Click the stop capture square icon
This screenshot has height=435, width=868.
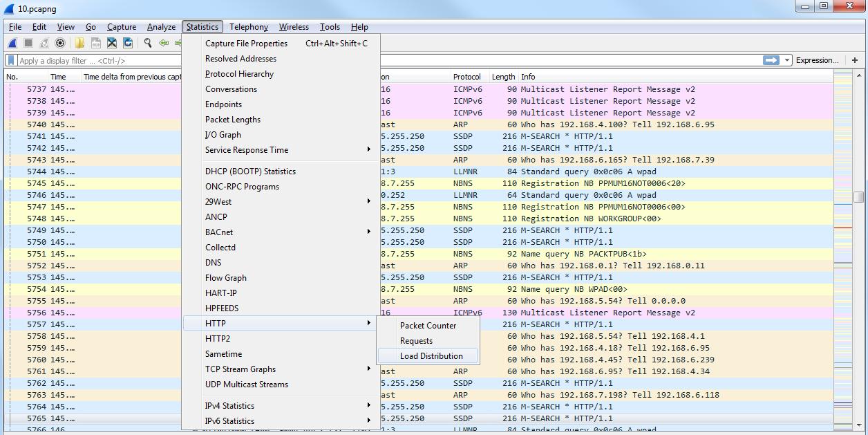[x=28, y=43]
